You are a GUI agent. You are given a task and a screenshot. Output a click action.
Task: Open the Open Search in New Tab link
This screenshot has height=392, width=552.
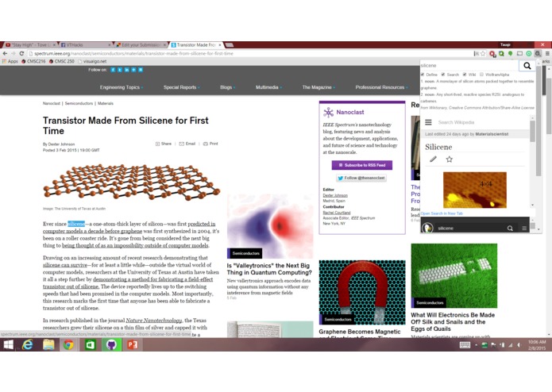click(x=442, y=213)
